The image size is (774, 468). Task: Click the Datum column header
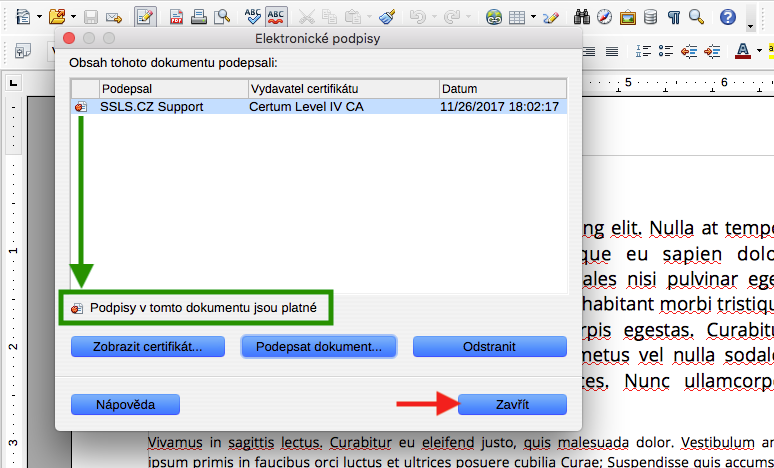coord(501,89)
